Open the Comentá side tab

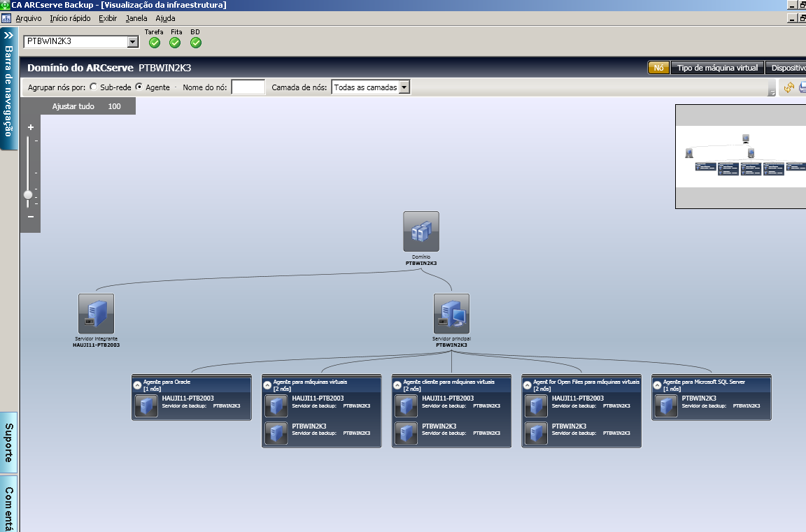coord(8,504)
